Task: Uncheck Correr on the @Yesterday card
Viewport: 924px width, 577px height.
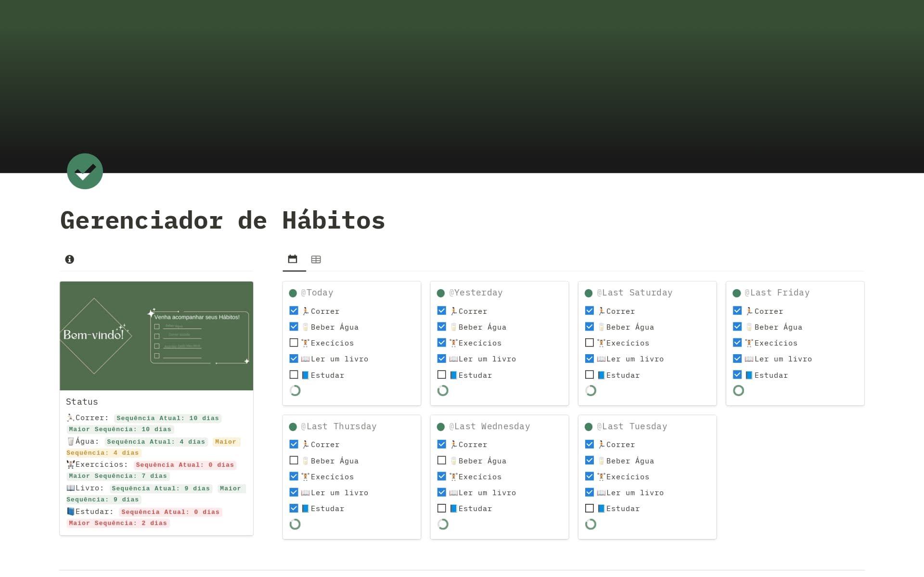Action: tap(442, 310)
